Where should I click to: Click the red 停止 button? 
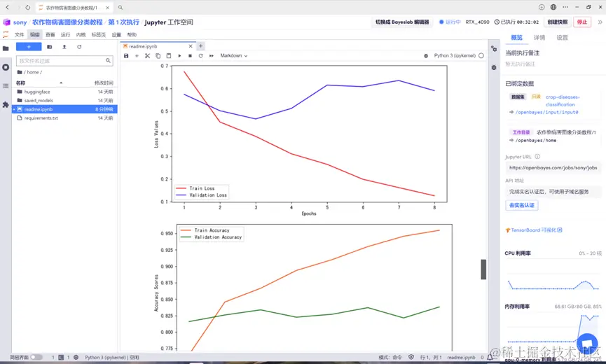point(582,22)
